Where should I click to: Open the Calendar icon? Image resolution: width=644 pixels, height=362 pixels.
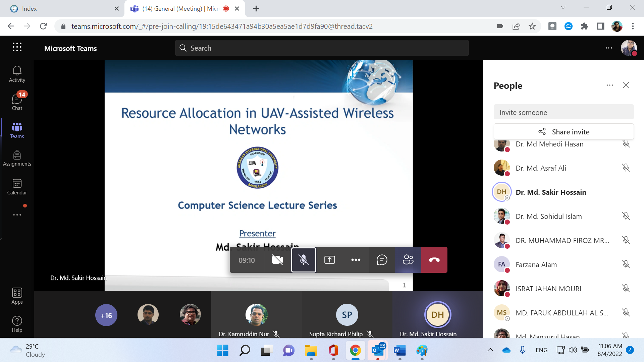(x=17, y=187)
